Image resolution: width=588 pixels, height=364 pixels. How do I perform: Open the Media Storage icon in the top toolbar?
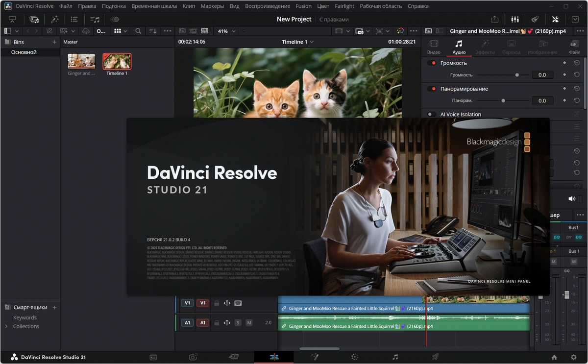(12, 19)
